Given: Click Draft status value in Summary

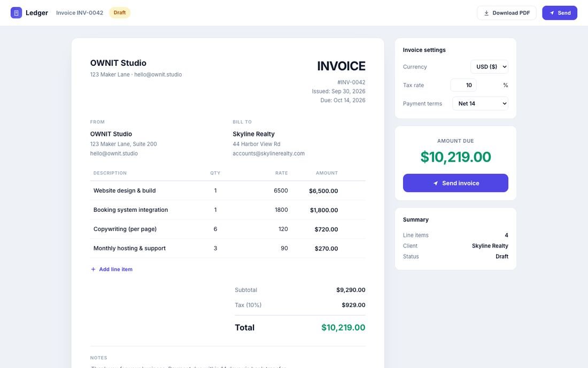Looking at the screenshot, I should coord(502,257).
